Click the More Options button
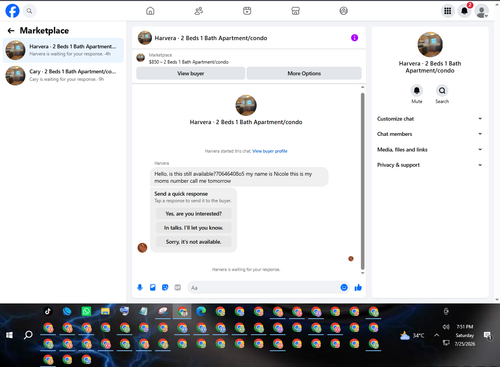Screen dimensions: 500x367 pos(304,73)
